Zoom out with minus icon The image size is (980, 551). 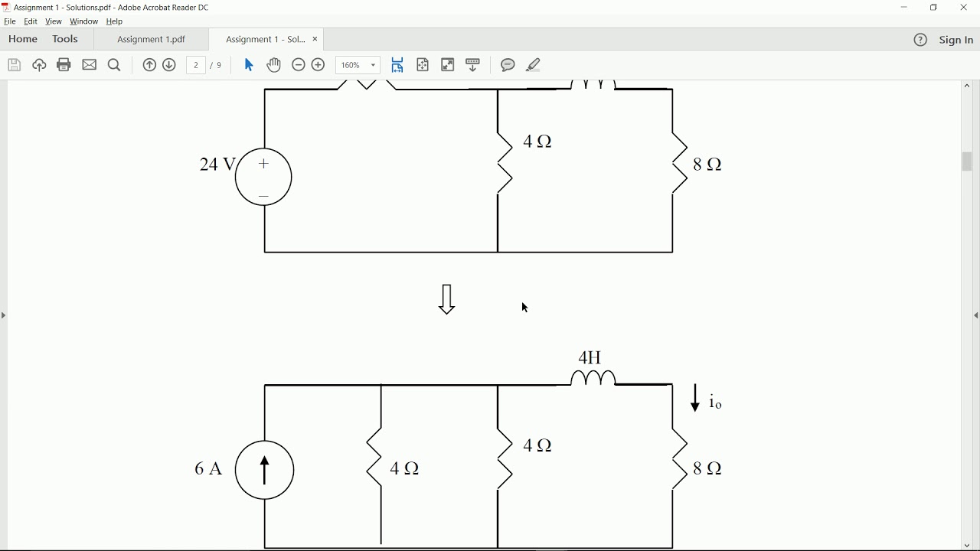tap(299, 65)
